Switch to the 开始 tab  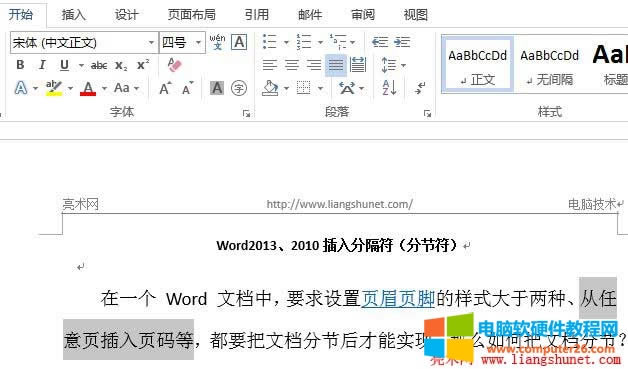21,15
